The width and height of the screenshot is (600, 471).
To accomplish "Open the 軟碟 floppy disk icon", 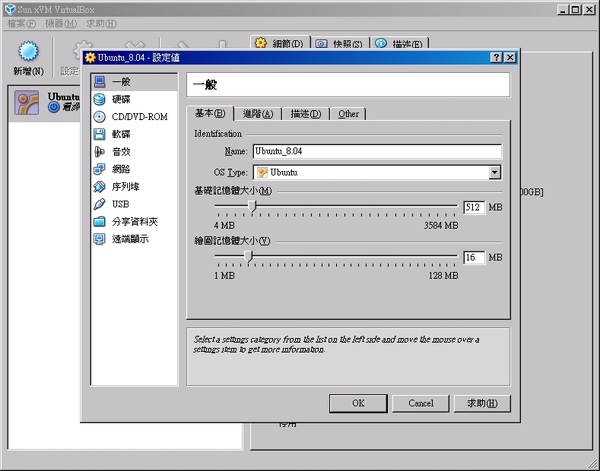I will pyautogui.click(x=99, y=134).
